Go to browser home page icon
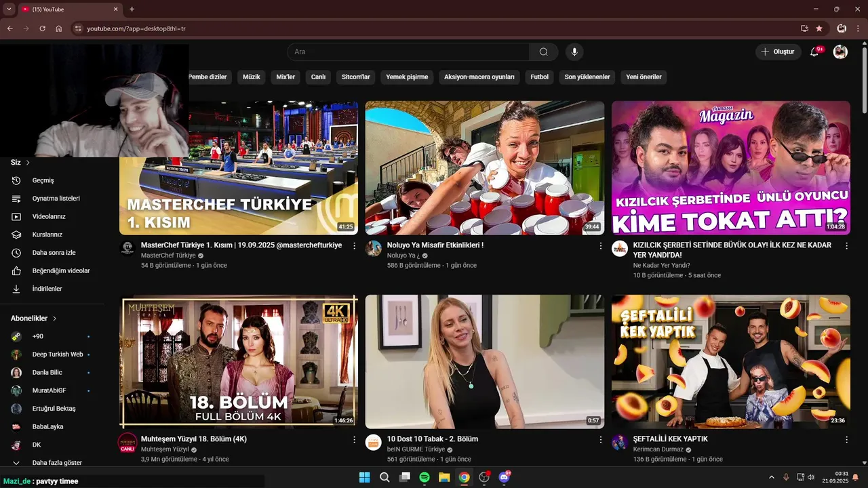 (58, 28)
